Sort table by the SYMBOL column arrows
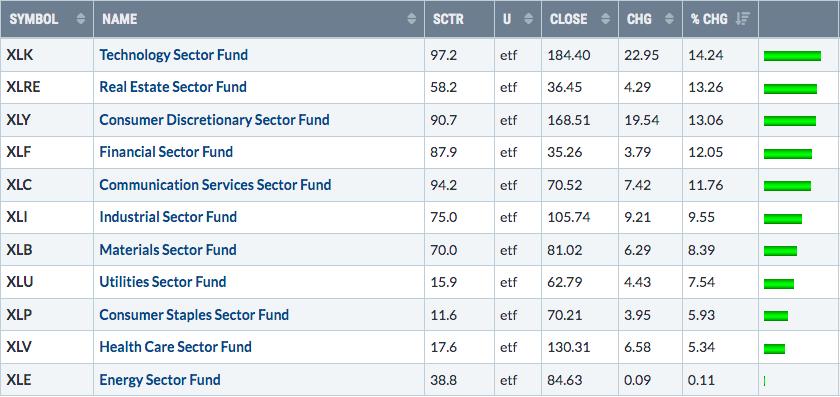 [81, 19]
